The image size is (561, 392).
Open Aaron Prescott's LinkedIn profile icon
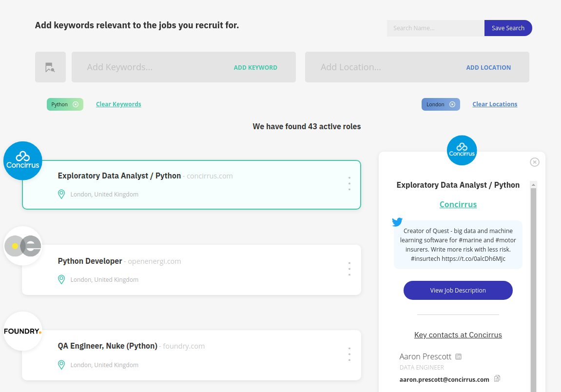click(x=458, y=356)
